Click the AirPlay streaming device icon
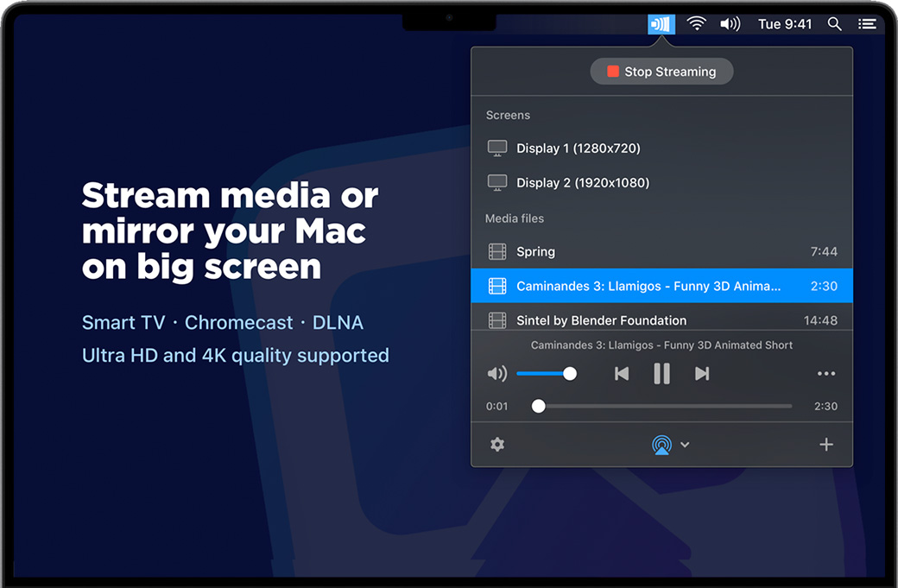Screen dimensions: 898x588 661,445
